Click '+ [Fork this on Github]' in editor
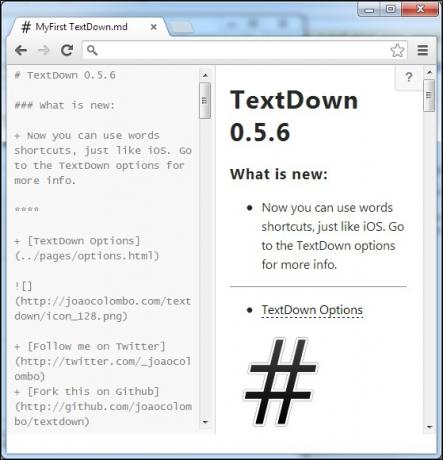 87,392
